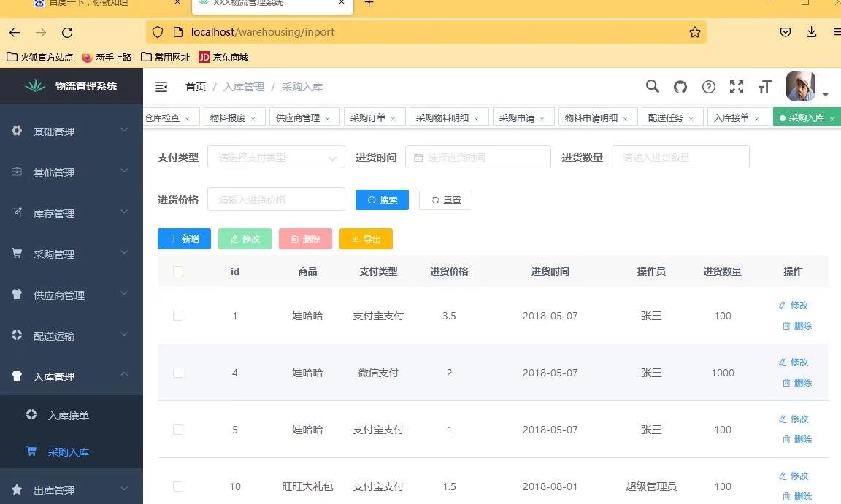Open the 火狐官方站点 bookmark folder
841x504 pixels.
pos(39,58)
